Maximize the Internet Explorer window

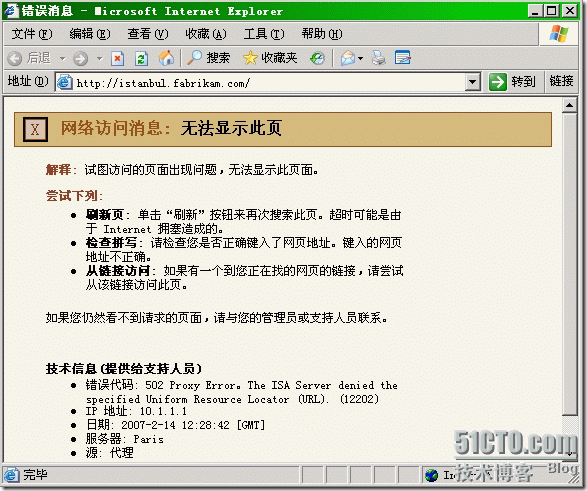552,10
